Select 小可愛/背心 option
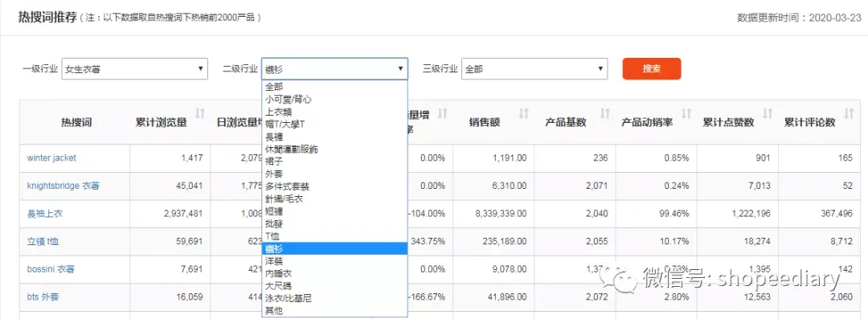 334,100
